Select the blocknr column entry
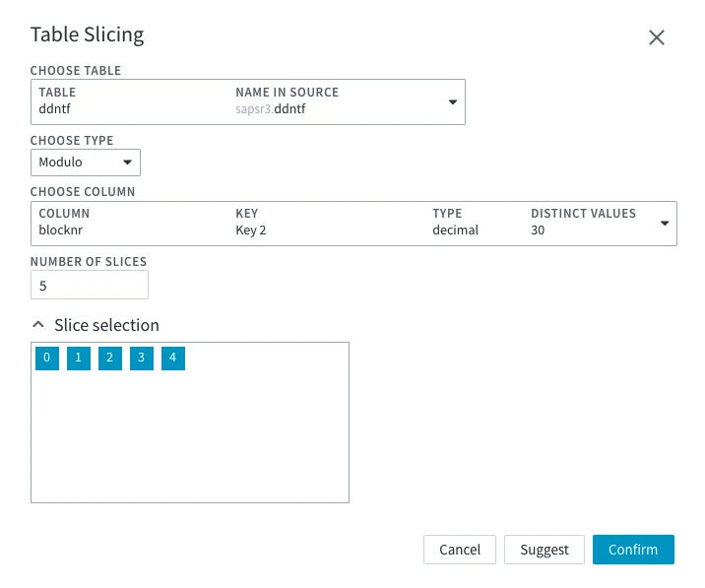 [62, 230]
